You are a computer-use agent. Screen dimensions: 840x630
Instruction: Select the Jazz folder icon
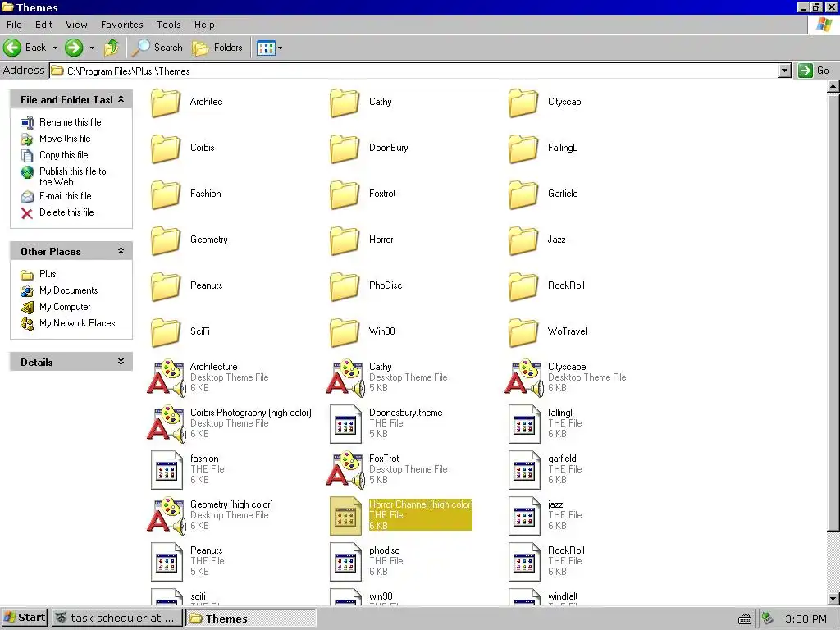(x=523, y=241)
